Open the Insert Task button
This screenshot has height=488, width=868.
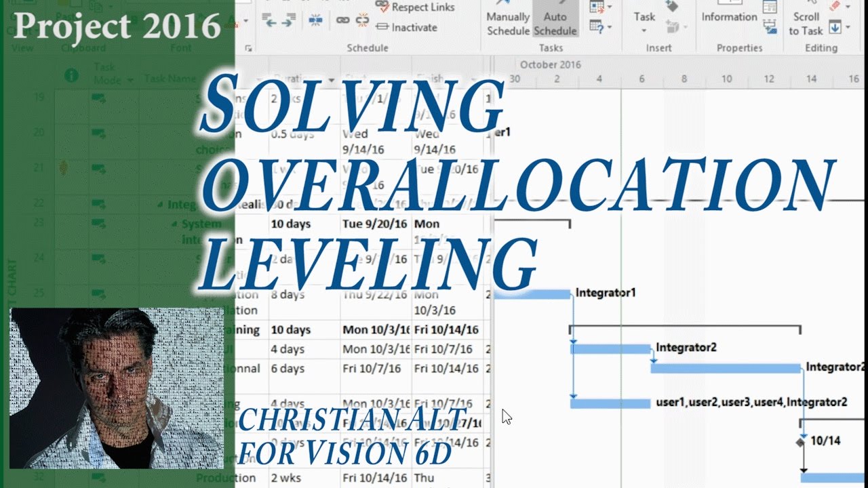pos(644,18)
